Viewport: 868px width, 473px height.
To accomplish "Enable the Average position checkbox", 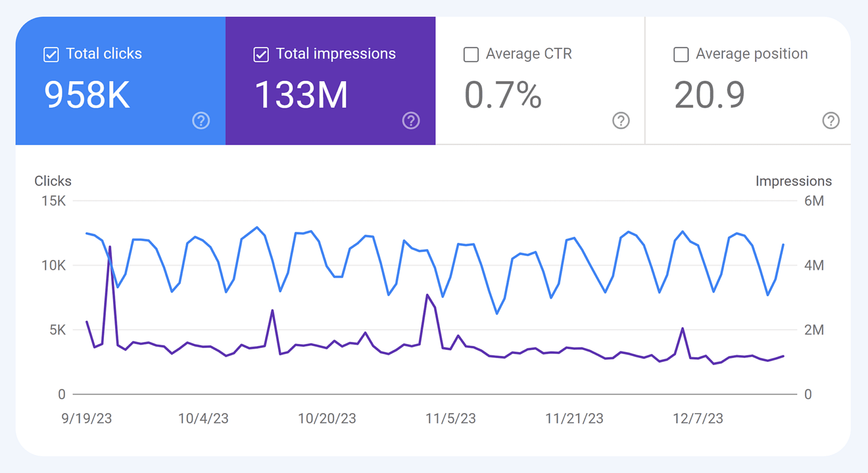I will (680, 54).
